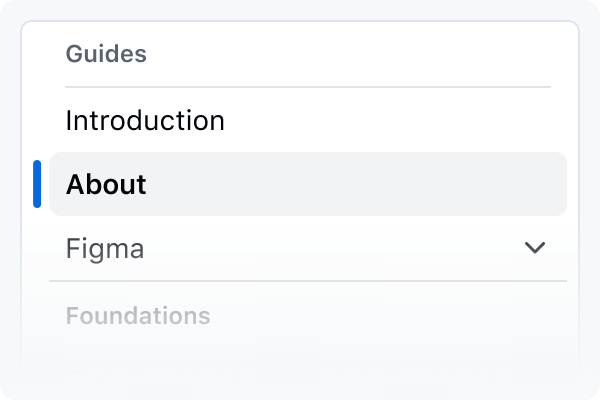Open the Introduction guide page
600x400 pixels.
[145, 121]
